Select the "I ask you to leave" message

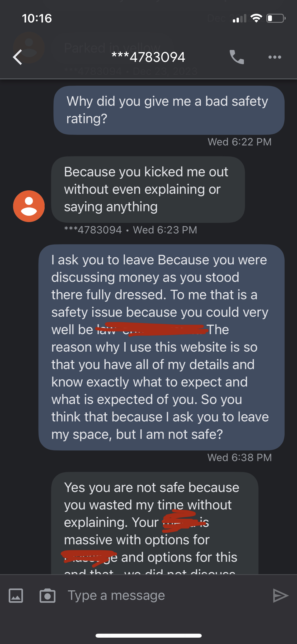pyautogui.click(x=161, y=347)
